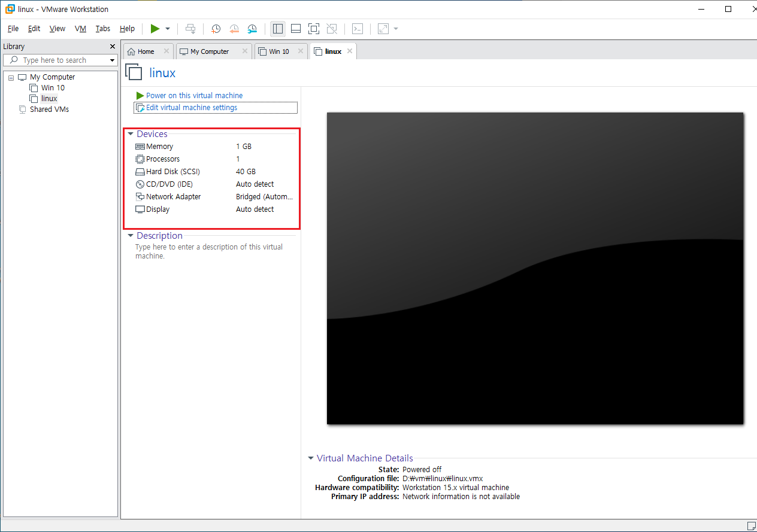Screen dimensions: 757x532
Task: Click the 40 GB hard disk value
Action: click(246, 172)
